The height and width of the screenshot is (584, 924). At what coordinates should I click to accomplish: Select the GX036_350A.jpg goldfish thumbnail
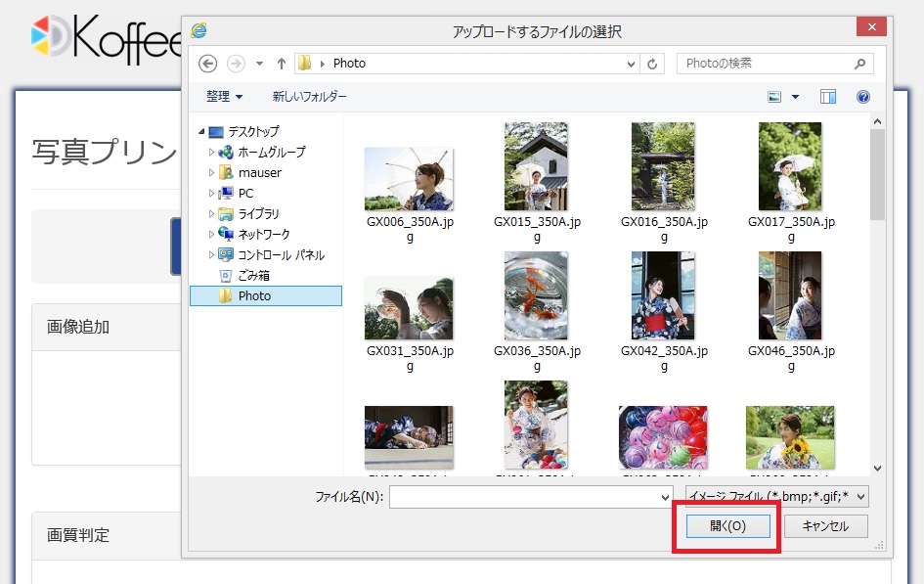tap(536, 296)
